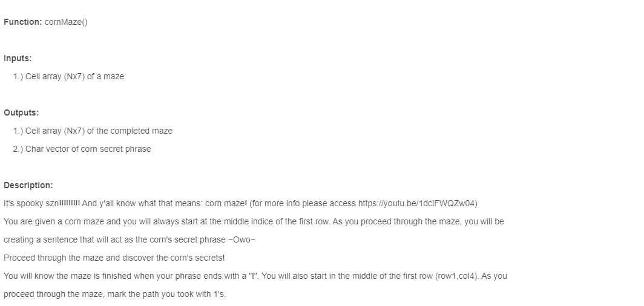Click the line "Proceed through the maze and discover"
Image resolution: width=644 pixels, height=306 pixels.
pos(114,258)
